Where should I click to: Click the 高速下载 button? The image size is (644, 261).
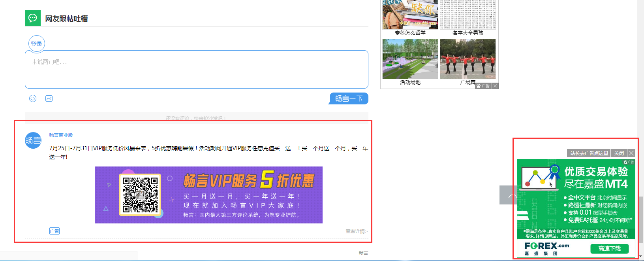click(x=610, y=249)
